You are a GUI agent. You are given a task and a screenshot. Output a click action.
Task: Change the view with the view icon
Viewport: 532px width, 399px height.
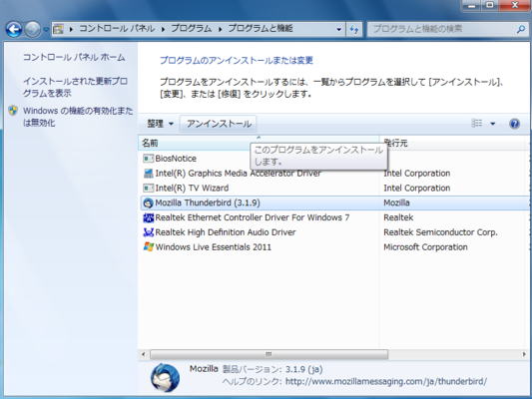pyautogui.click(x=477, y=124)
